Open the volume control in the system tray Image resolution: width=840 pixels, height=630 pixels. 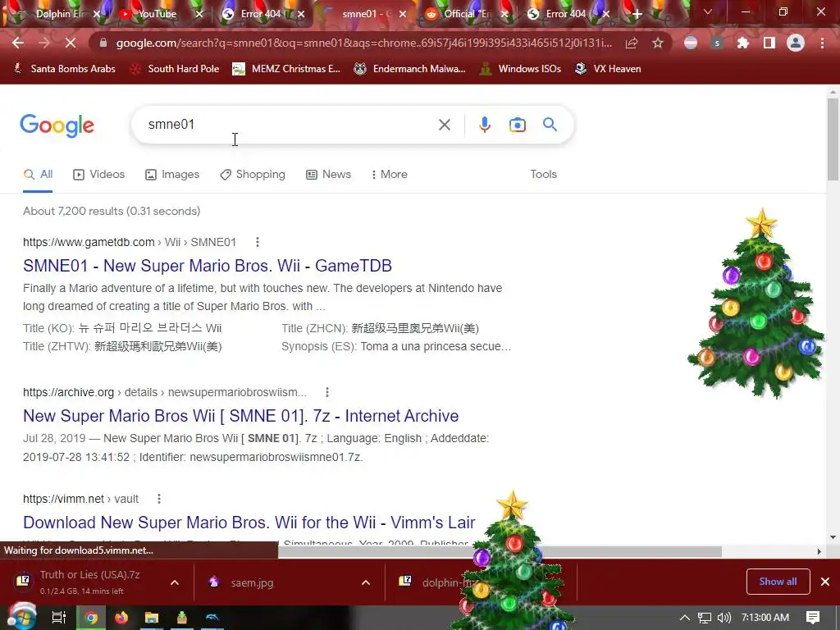(724, 618)
